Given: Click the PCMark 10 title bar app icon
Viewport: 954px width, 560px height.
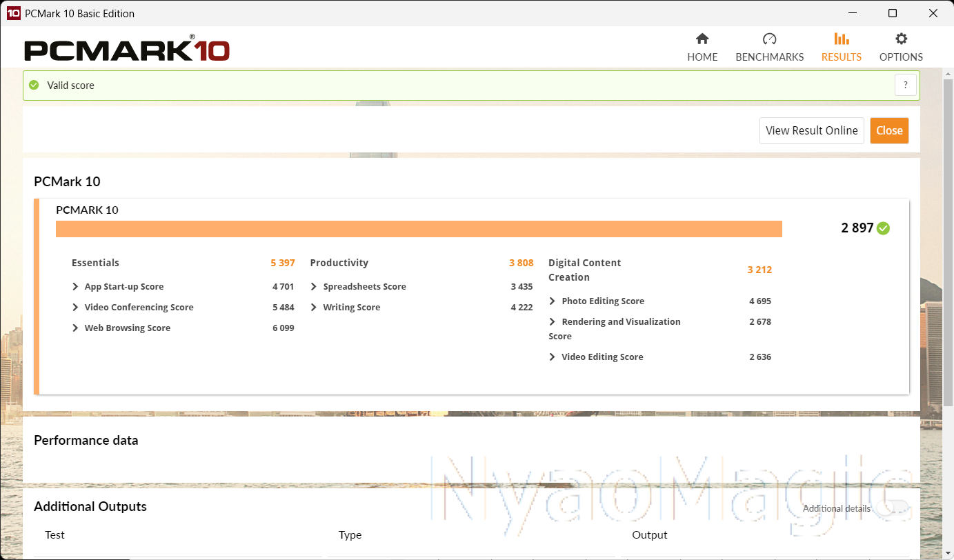Looking at the screenshot, I should (13, 13).
